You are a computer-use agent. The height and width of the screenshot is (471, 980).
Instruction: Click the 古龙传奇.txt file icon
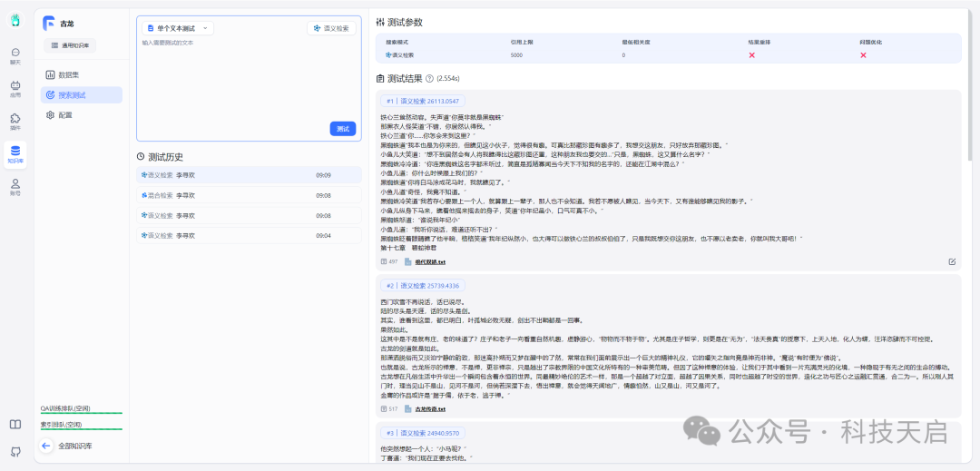[407, 409]
